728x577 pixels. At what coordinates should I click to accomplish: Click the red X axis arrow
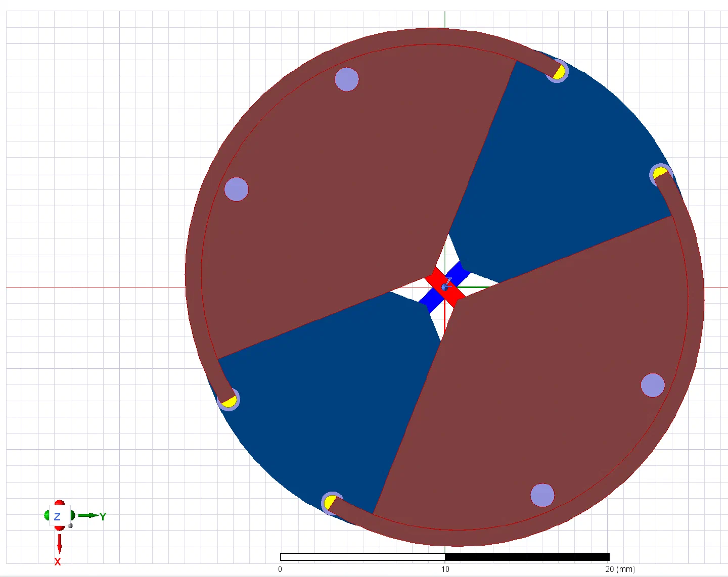59,544
